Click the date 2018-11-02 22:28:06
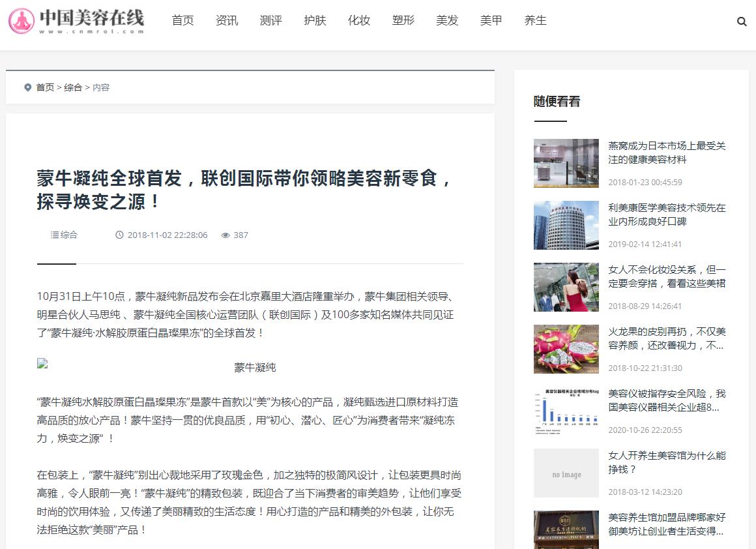This screenshot has height=549, width=756. click(x=167, y=235)
